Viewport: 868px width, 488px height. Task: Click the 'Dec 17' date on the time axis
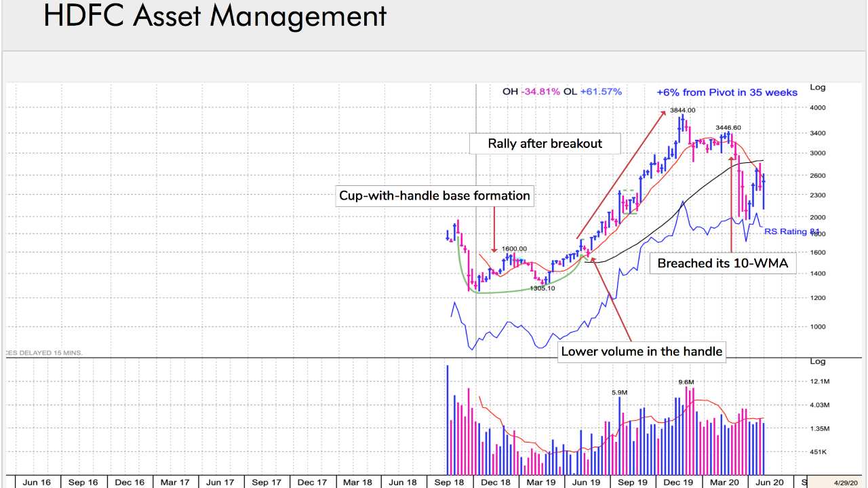(x=313, y=483)
